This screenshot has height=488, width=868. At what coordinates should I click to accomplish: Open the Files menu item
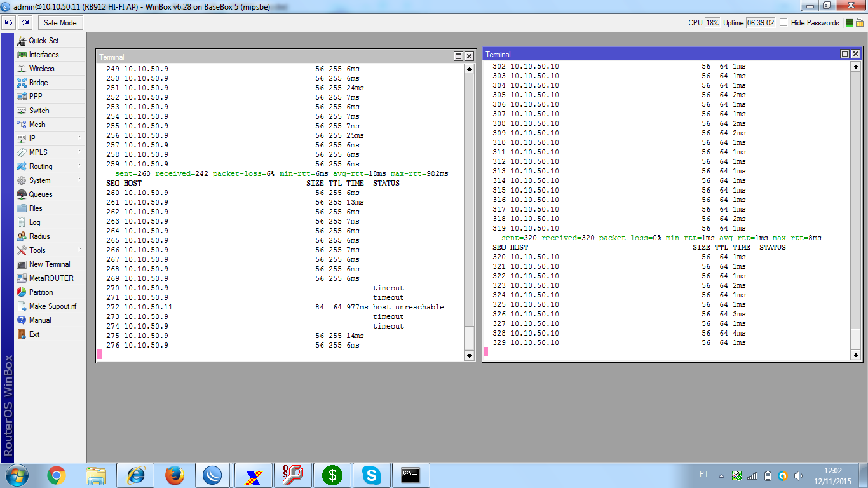[50, 208]
